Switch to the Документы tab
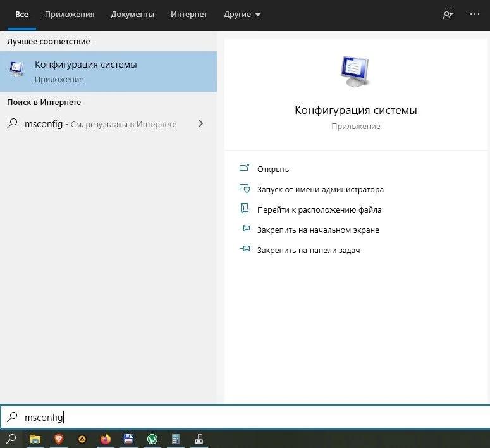The height and width of the screenshot is (448, 490). click(x=132, y=15)
